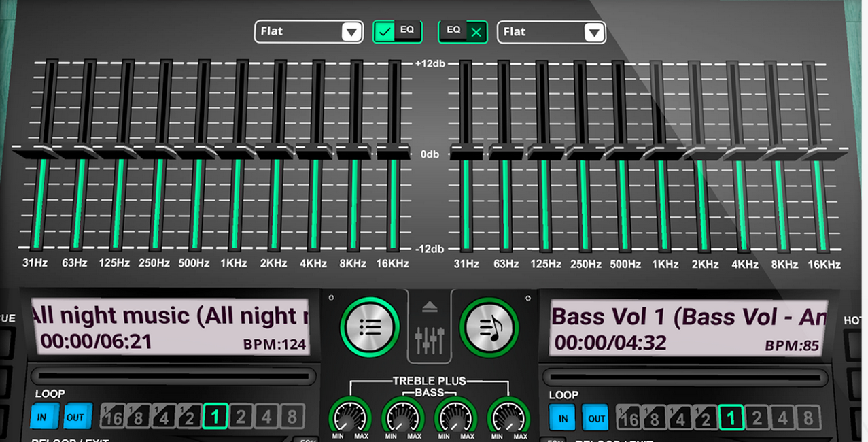
Task: Select 8-beat loop on the right deck
Action: click(808, 417)
